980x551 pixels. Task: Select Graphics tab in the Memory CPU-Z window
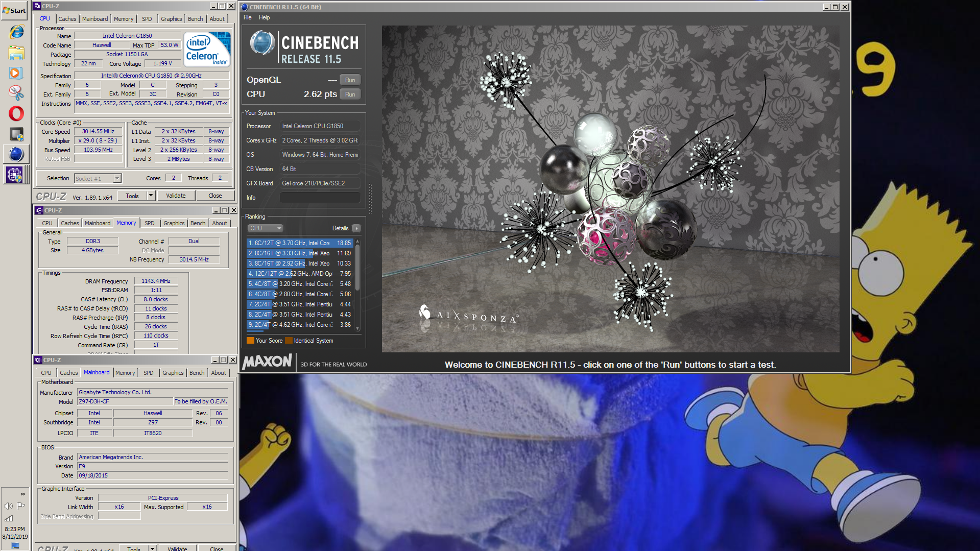(x=174, y=223)
